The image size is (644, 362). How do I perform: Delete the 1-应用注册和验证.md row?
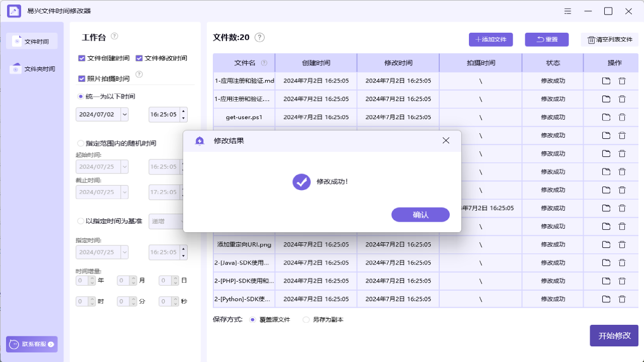coord(622,80)
